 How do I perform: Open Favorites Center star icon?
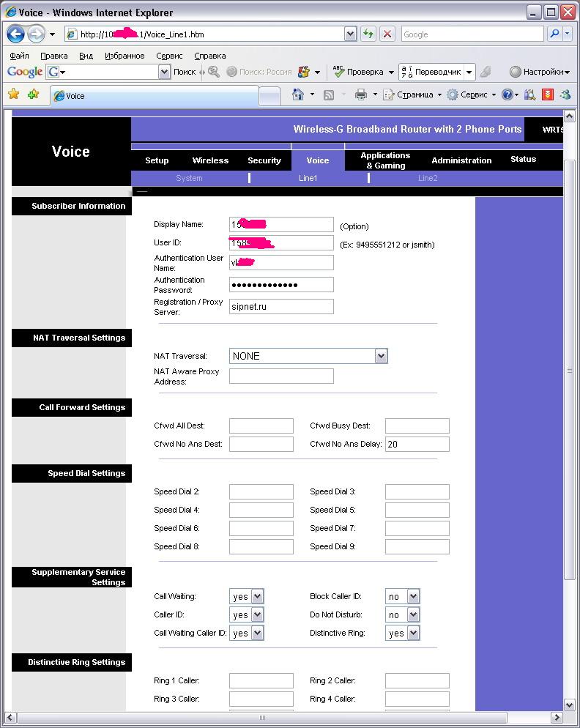[14, 94]
